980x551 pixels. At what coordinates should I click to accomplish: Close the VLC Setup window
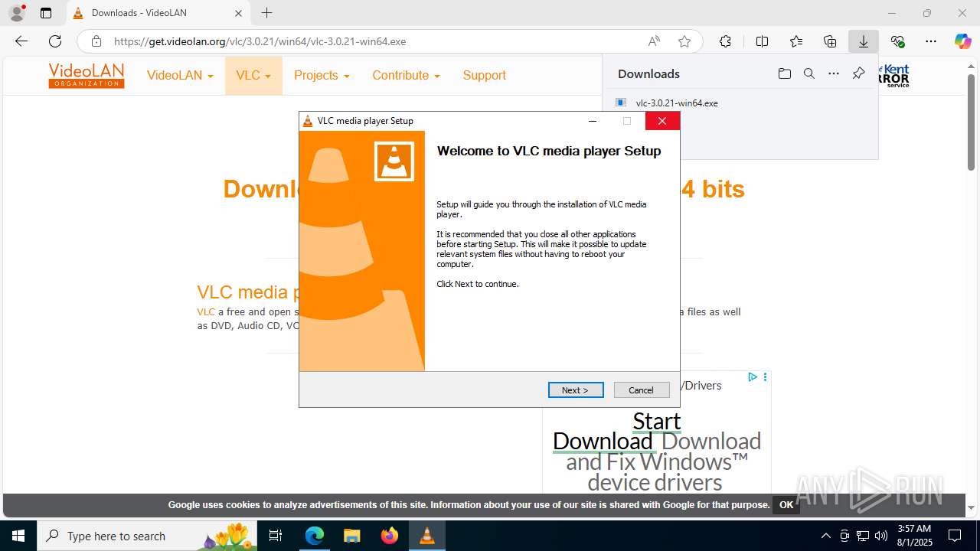[x=662, y=121]
